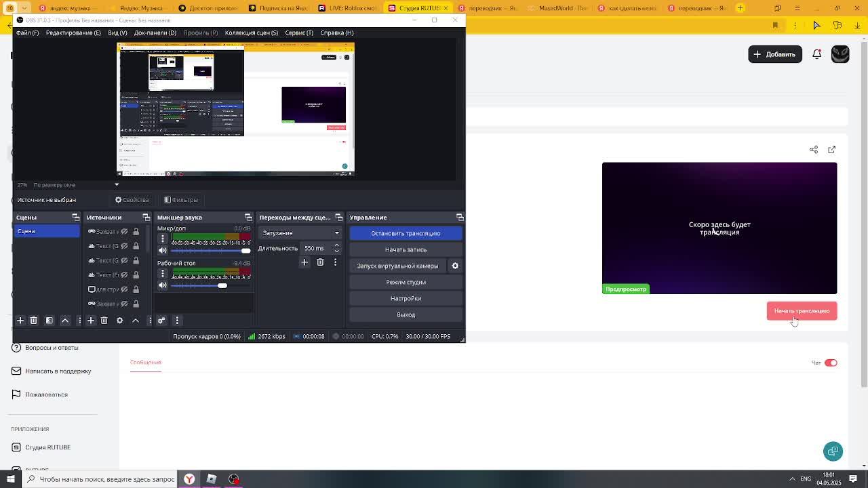Viewport: 868px width, 488px height.
Task: Delete the scene transition with trash icon
Action: [x=320, y=262]
